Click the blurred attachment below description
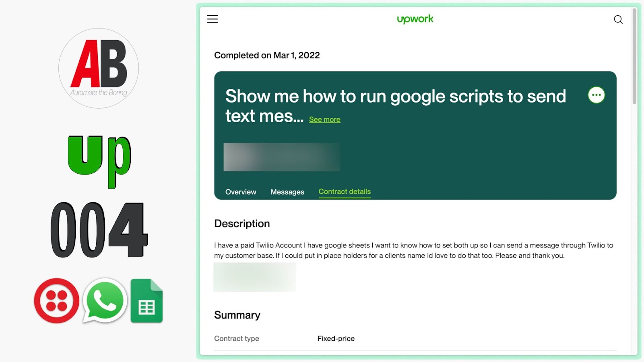Screen dimensions: 644x362 (255, 277)
